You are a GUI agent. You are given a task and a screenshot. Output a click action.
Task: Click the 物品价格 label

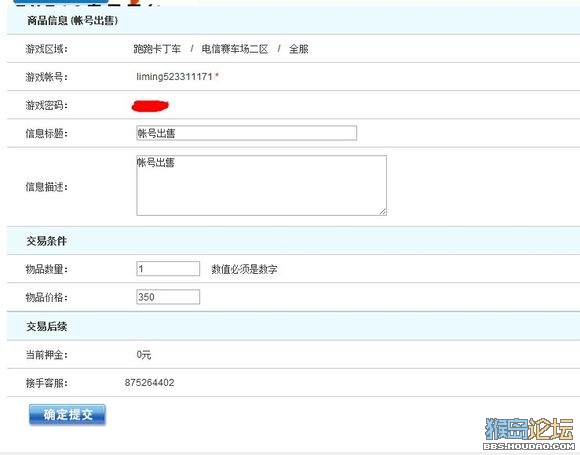[47, 297]
